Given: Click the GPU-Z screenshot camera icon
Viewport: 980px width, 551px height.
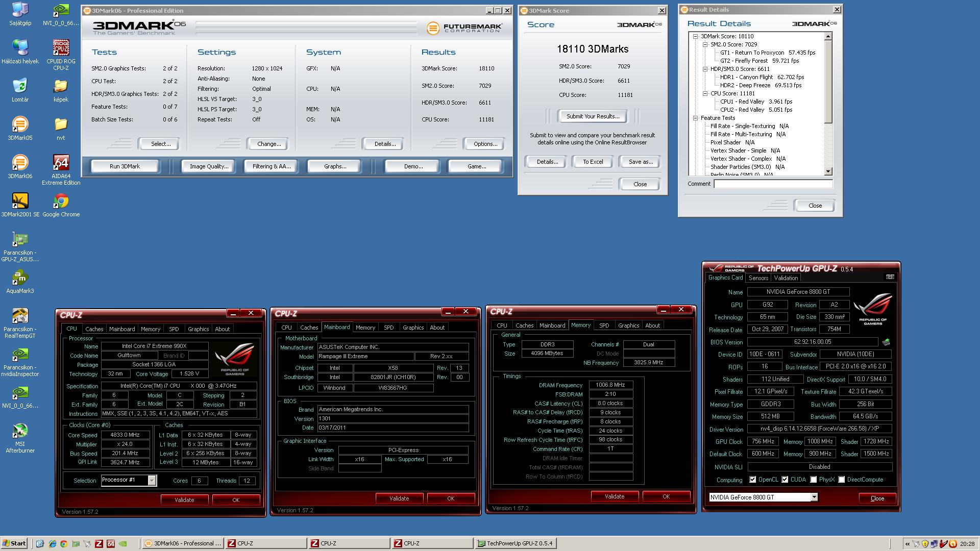Looking at the screenshot, I should click(890, 277).
